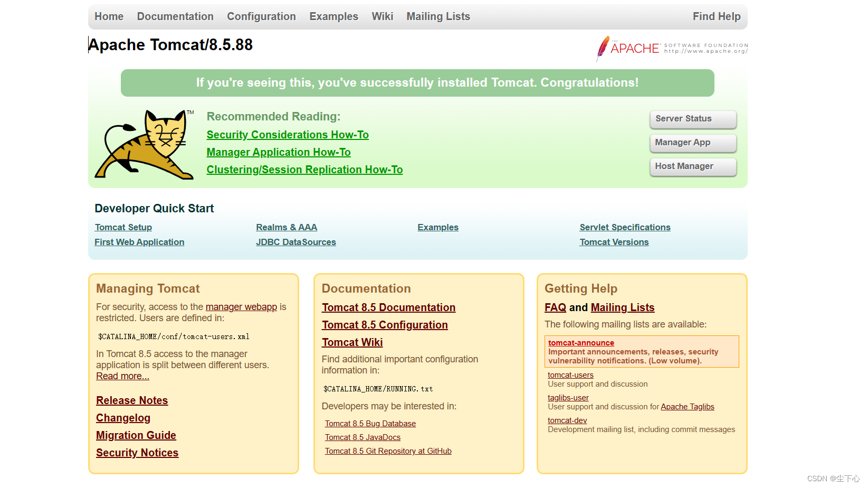
Task: Click the FAQ link in Getting Help
Action: (x=555, y=307)
